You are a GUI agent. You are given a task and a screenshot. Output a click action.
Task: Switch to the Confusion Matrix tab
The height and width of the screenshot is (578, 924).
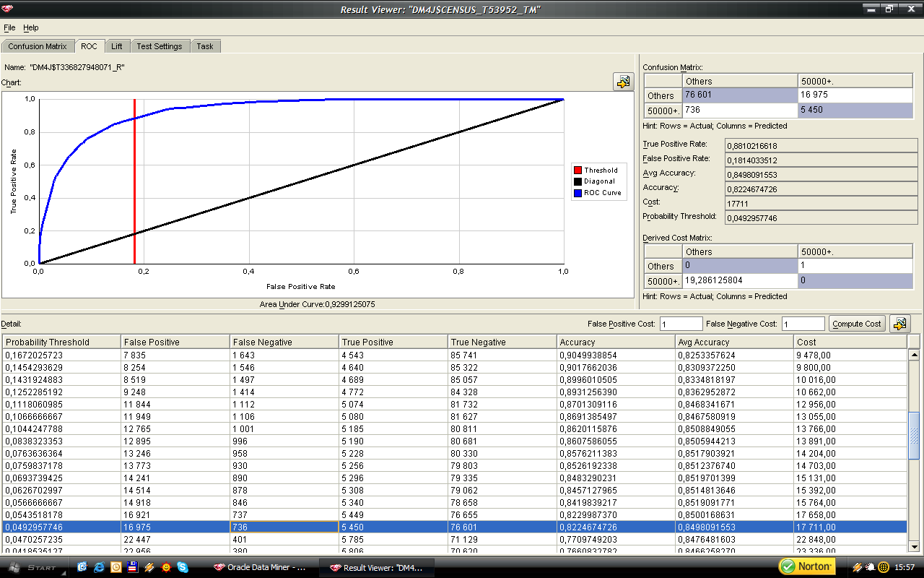click(38, 46)
